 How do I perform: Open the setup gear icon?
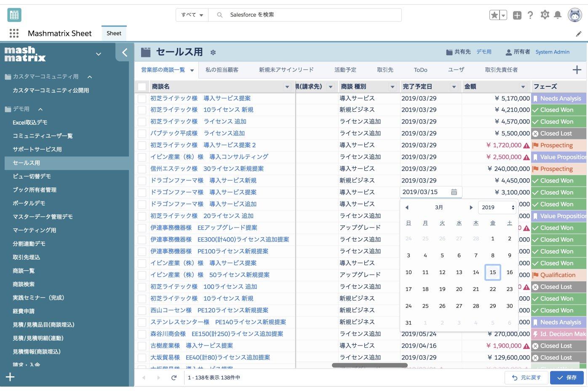click(545, 15)
